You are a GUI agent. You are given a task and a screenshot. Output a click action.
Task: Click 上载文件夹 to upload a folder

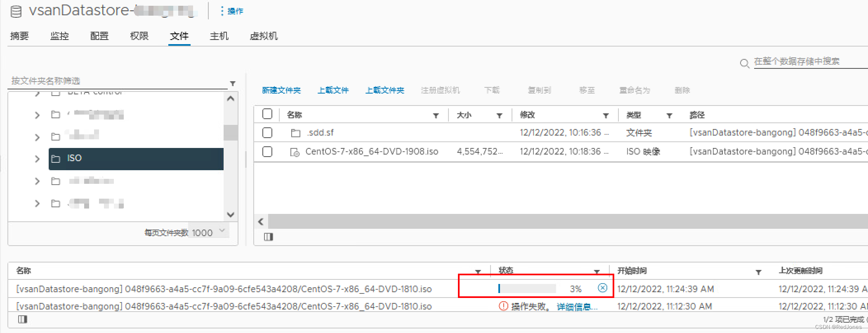385,90
